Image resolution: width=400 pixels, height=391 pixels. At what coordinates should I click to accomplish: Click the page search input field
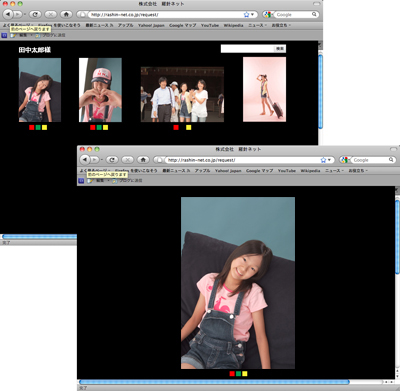[x=247, y=49]
